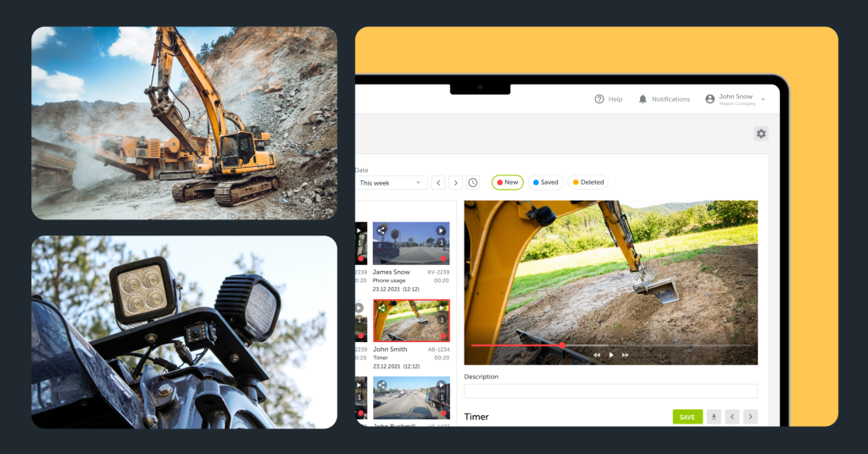
Task: Click play icon on James Snow thumbnail
Action: [441, 230]
